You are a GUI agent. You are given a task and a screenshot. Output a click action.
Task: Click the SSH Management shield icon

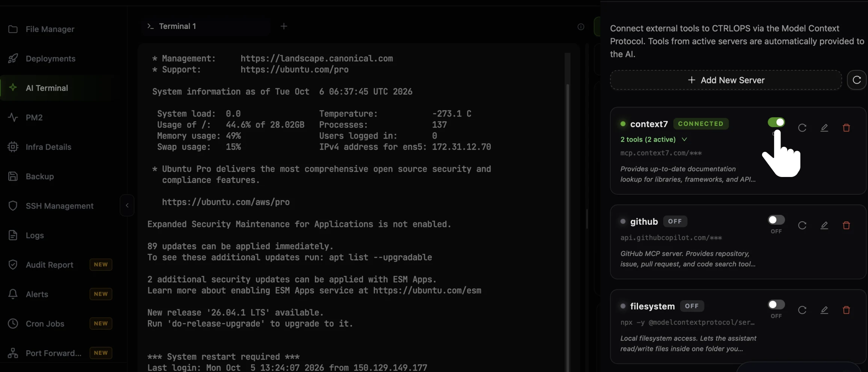point(13,206)
